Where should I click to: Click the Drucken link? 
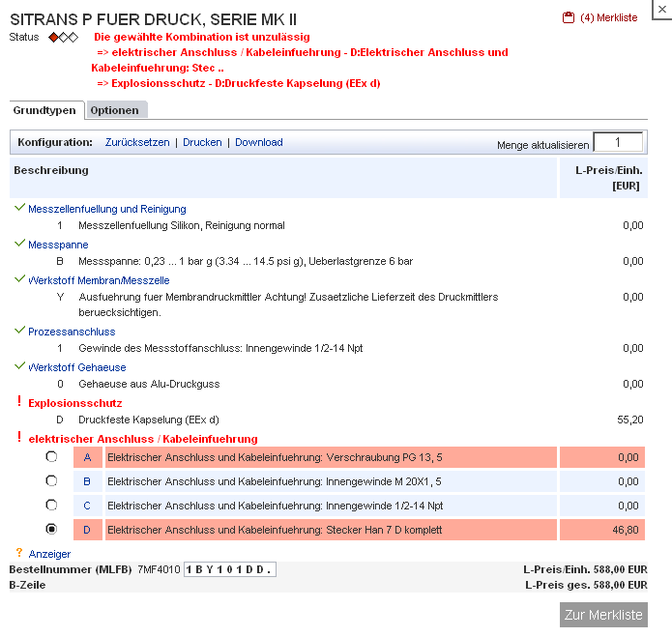202,142
